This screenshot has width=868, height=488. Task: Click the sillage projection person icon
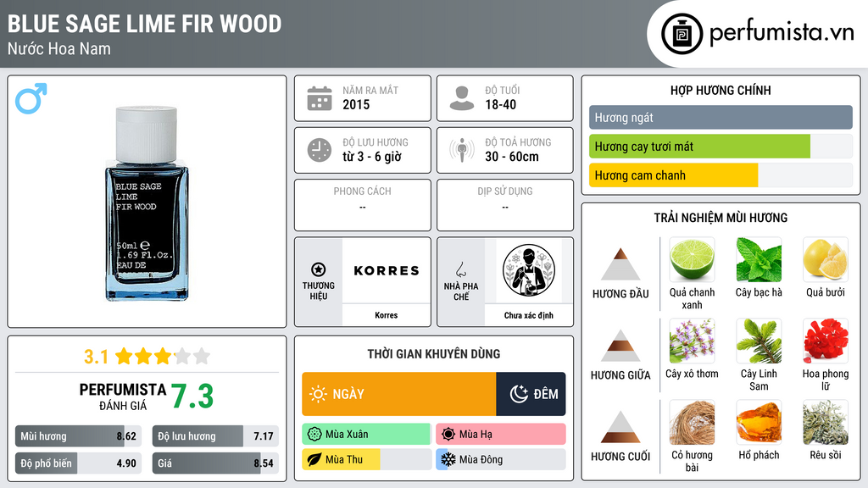462,150
